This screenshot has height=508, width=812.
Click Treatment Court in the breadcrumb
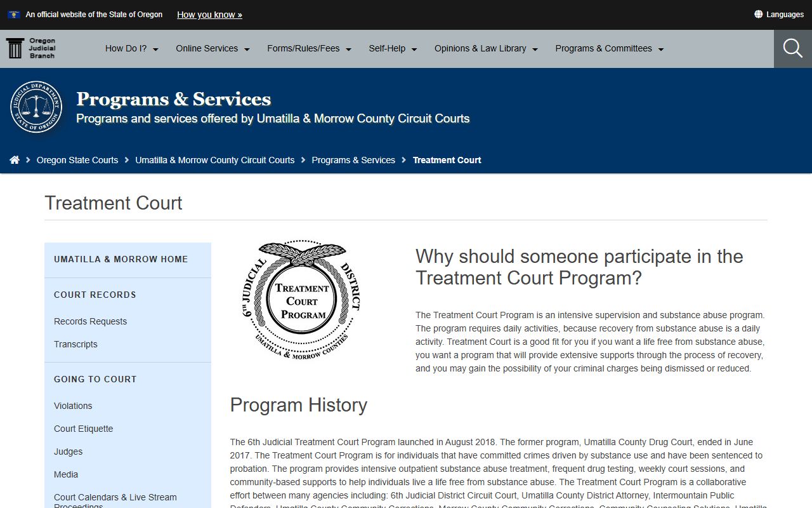[447, 160]
